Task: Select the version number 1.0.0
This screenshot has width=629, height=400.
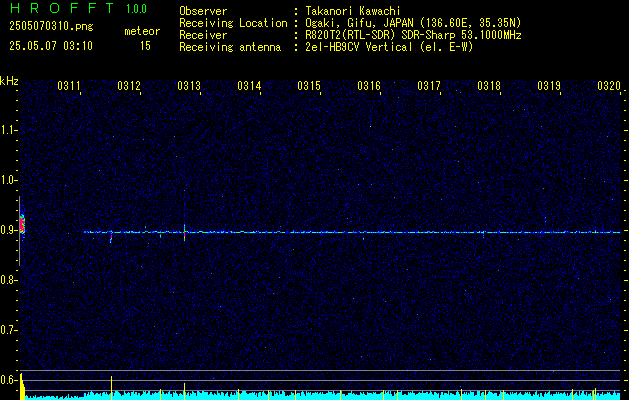Action: pyautogui.click(x=136, y=9)
